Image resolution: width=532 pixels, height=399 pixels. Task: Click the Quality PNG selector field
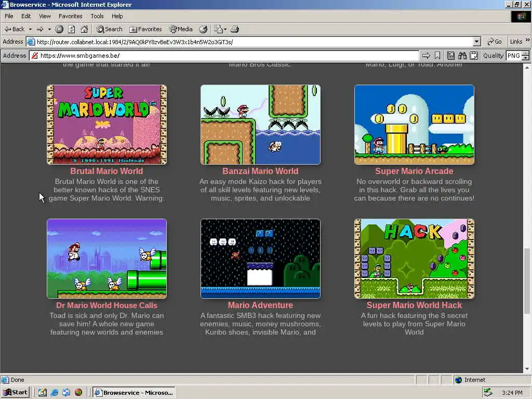(514, 56)
